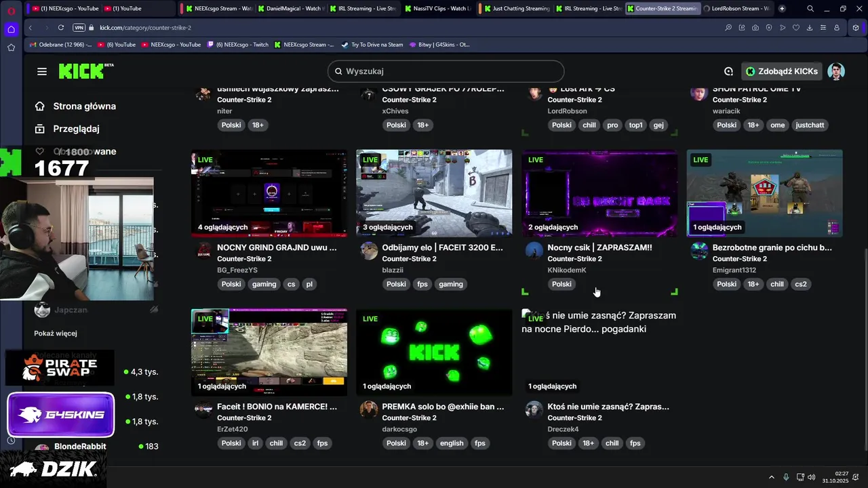
Task: Open the Odebrane (12 966) bookmark
Action: (61, 45)
